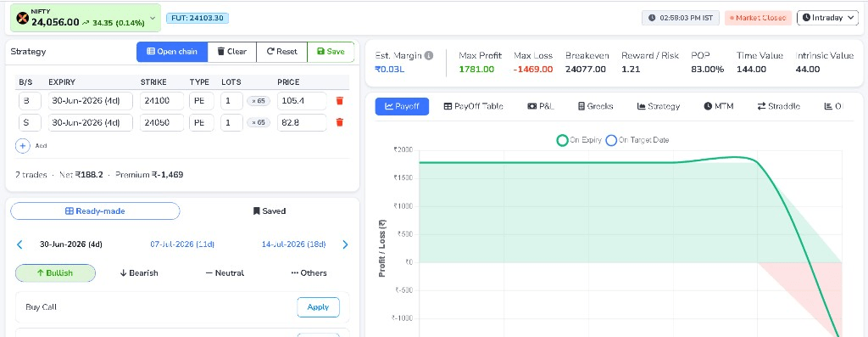Save the current strategy

click(331, 52)
